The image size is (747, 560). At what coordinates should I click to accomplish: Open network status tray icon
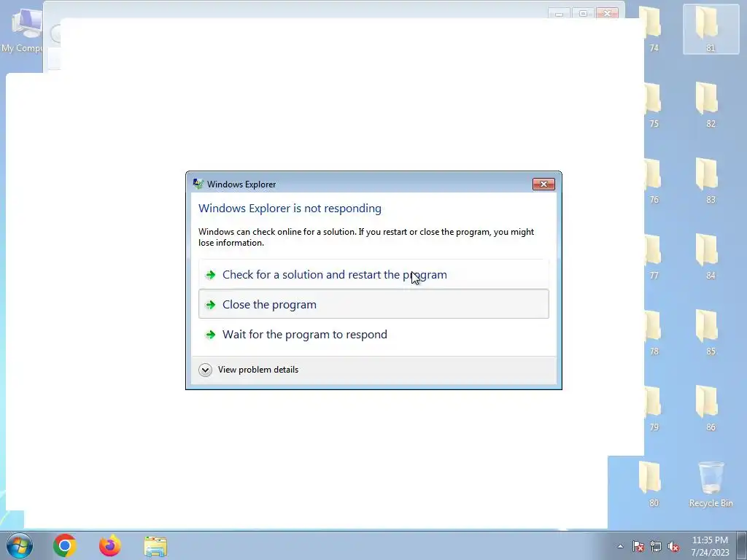tap(656, 546)
